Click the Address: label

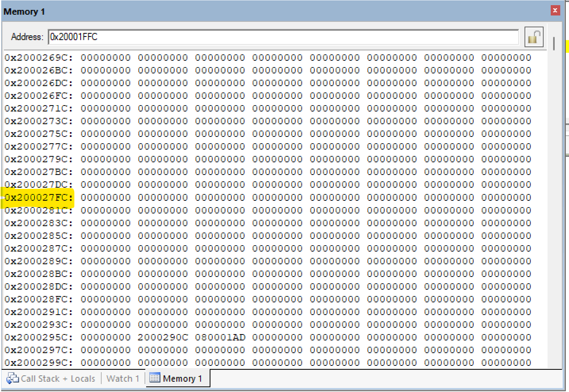point(27,37)
